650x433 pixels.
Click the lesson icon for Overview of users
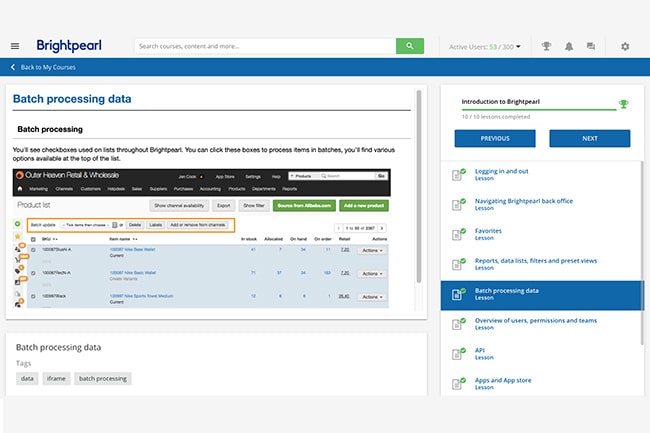point(458,324)
